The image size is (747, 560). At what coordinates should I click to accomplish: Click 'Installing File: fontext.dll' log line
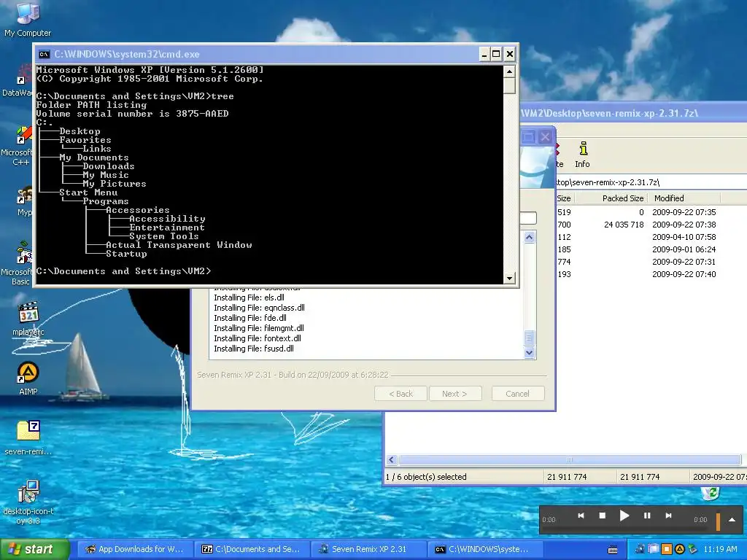pyautogui.click(x=258, y=338)
